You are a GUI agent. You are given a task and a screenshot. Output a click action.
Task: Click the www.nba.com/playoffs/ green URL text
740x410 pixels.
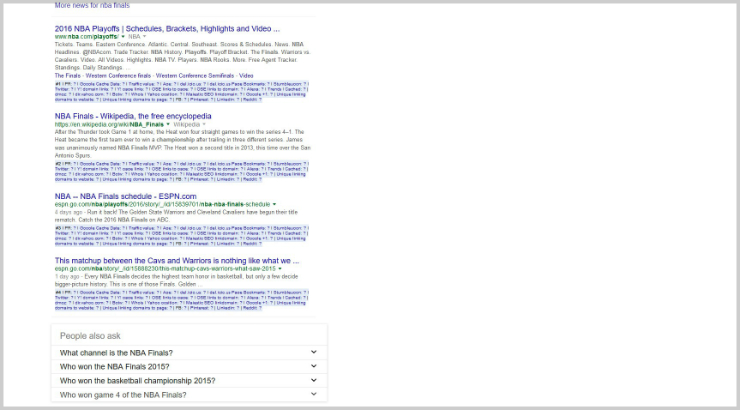coord(86,36)
